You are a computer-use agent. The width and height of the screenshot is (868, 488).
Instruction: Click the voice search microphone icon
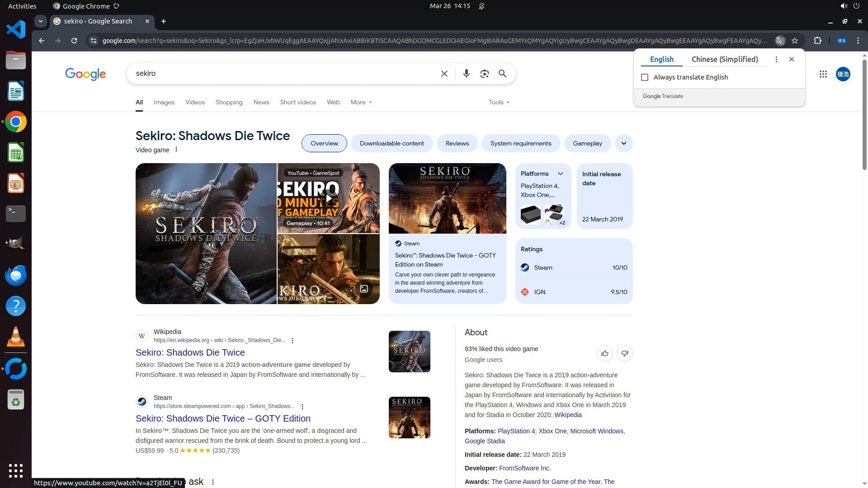click(x=466, y=74)
